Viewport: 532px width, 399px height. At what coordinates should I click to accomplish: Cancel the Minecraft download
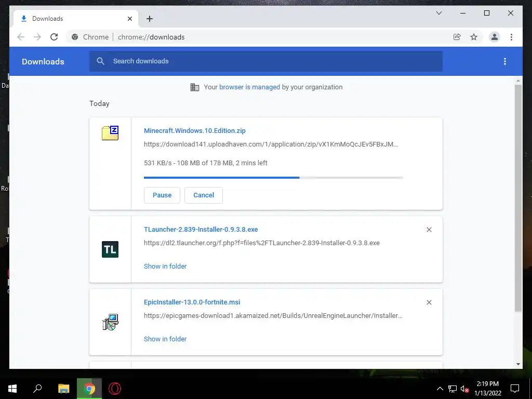(204, 195)
